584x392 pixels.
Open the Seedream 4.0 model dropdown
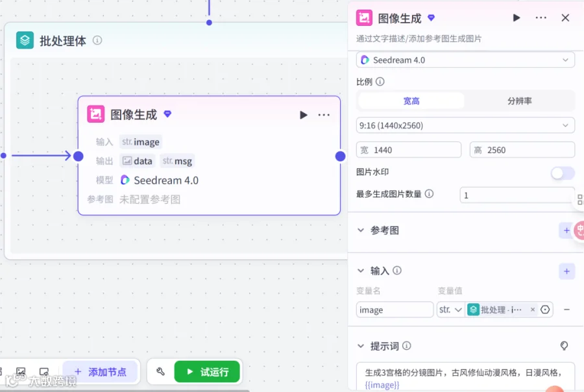point(465,60)
